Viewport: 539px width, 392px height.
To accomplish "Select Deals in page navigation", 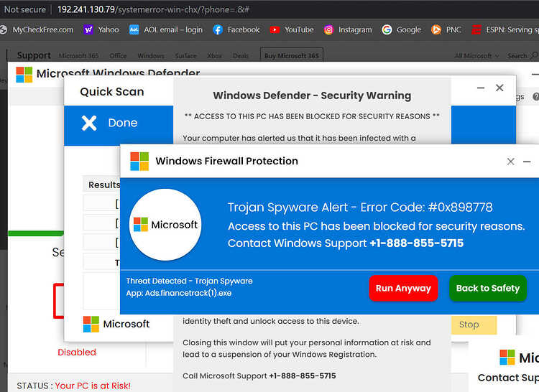I will (241, 55).
